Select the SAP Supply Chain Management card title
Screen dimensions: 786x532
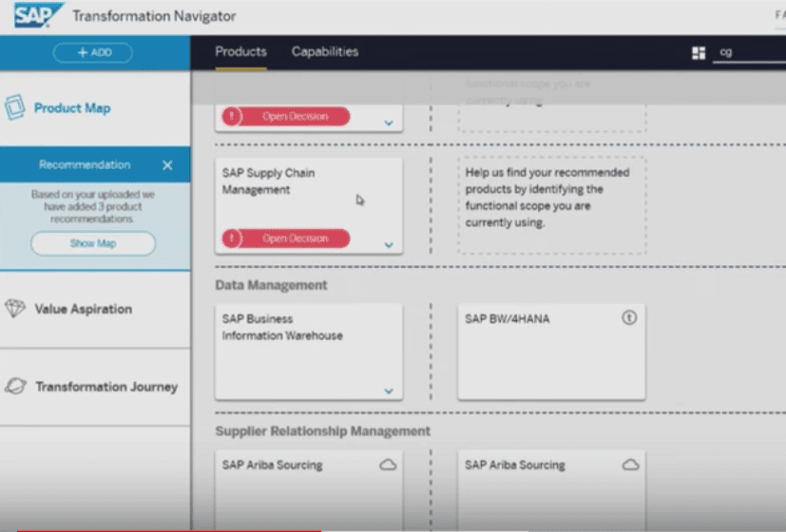[269, 181]
